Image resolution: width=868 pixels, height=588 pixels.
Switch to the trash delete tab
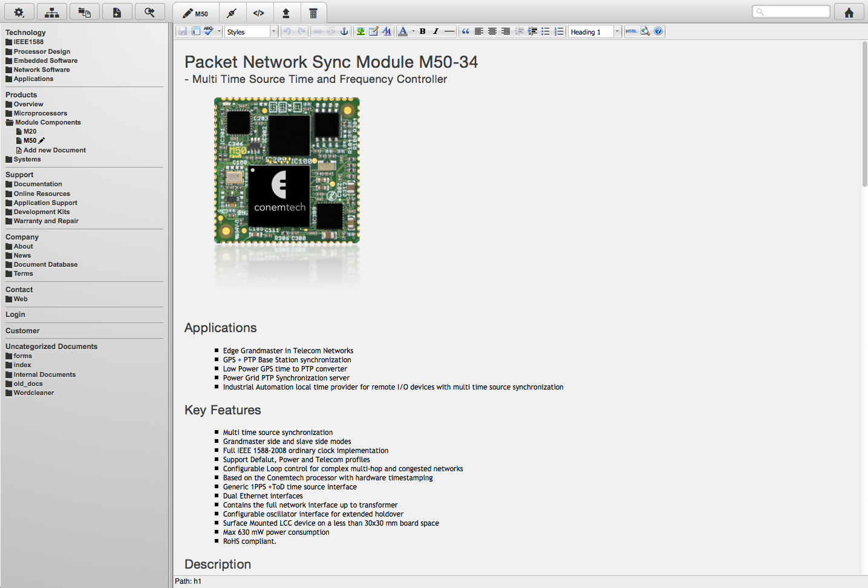coord(313,13)
